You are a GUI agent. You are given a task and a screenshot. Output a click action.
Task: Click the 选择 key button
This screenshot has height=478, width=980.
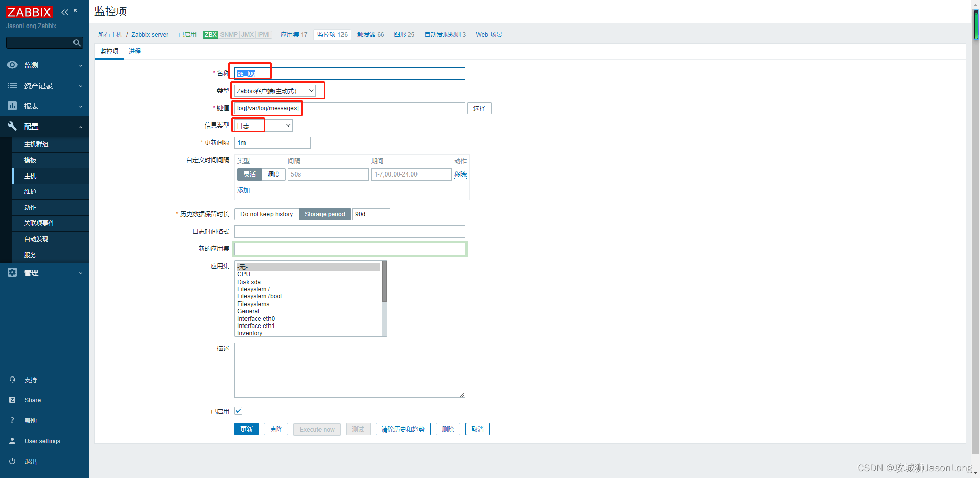tap(479, 108)
